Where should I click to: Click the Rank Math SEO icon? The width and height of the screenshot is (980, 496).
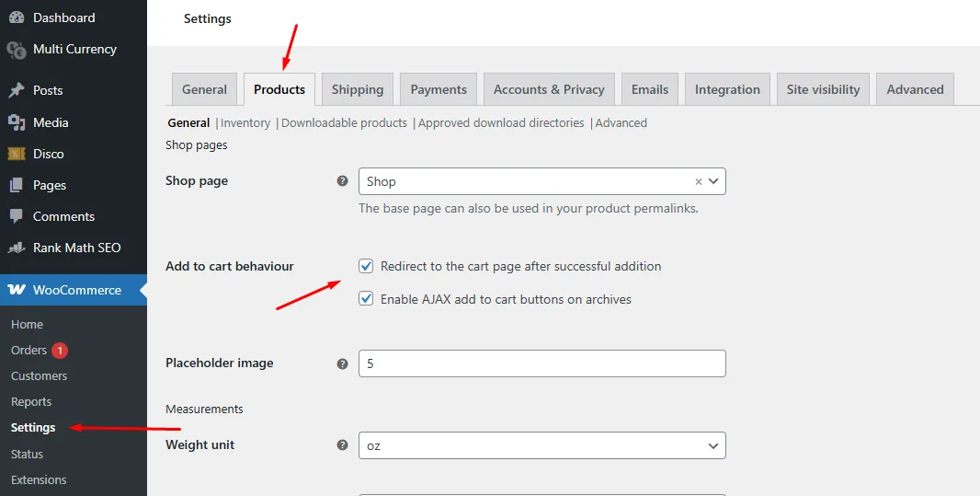(x=16, y=248)
